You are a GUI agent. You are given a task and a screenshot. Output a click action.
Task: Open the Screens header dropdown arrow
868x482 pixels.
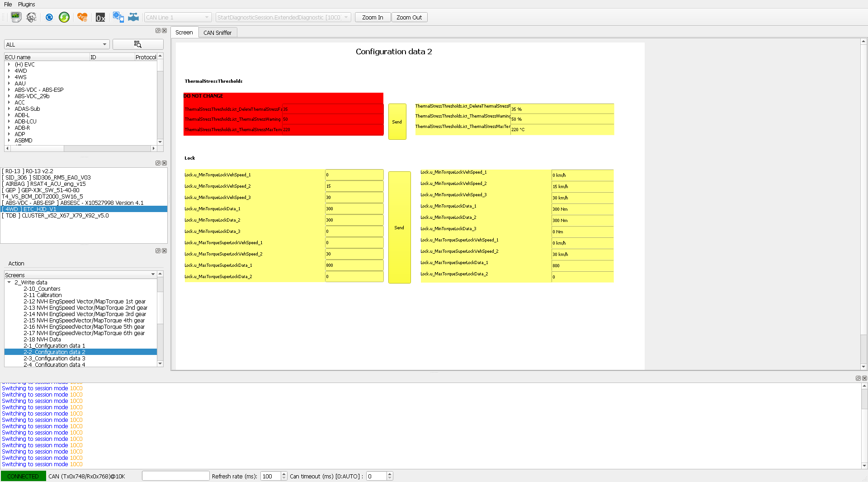tap(153, 275)
